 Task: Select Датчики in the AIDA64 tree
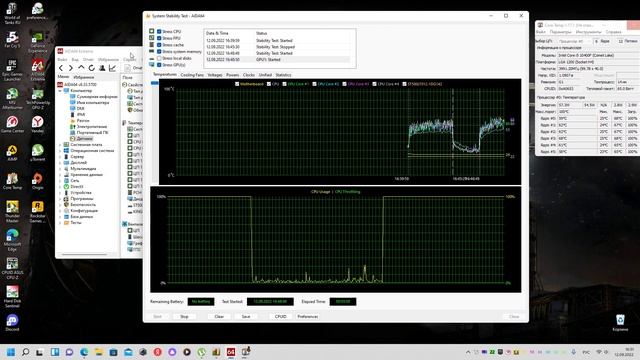[x=84, y=139]
